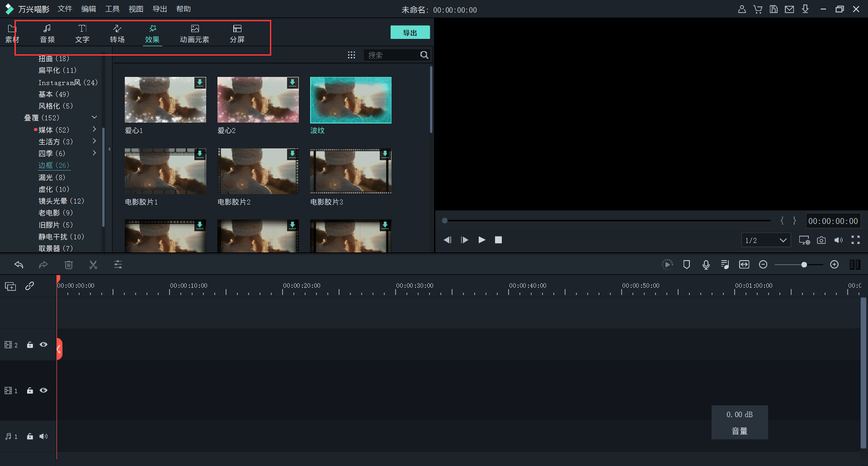Click the 导出 export button
868x466 pixels.
pos(410,33)
